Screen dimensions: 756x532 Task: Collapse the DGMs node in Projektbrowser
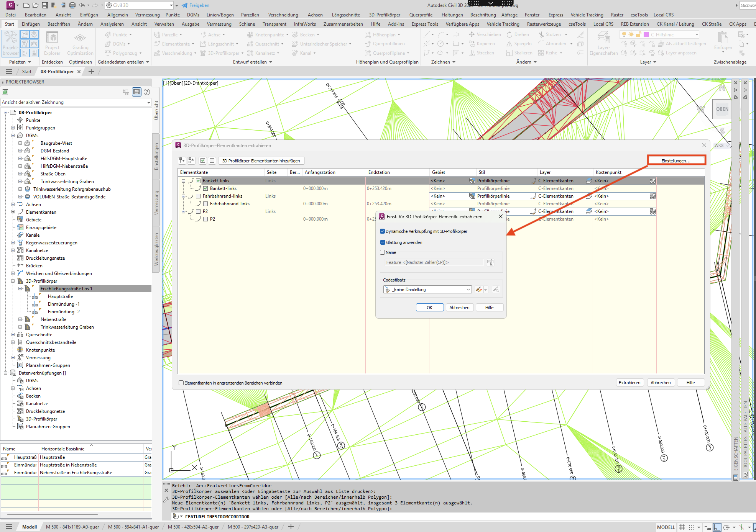[x=13, y=136]
